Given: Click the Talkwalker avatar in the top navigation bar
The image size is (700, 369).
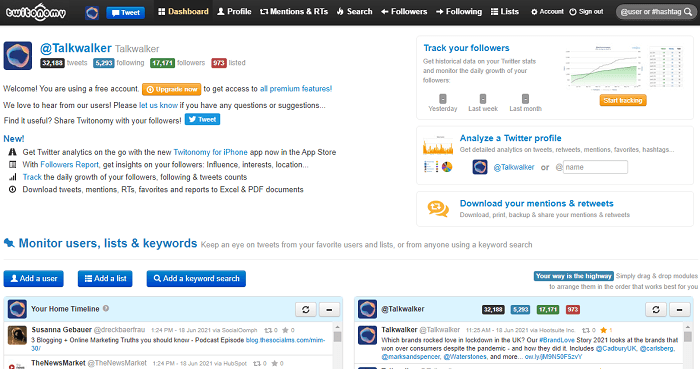Looking at the screenshot, I should coord(92,12).
